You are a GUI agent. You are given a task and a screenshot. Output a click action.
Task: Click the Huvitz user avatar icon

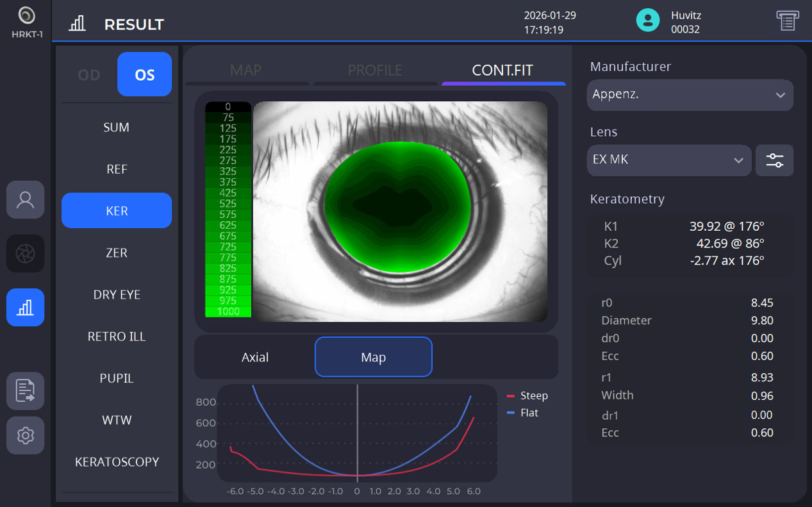648,21
